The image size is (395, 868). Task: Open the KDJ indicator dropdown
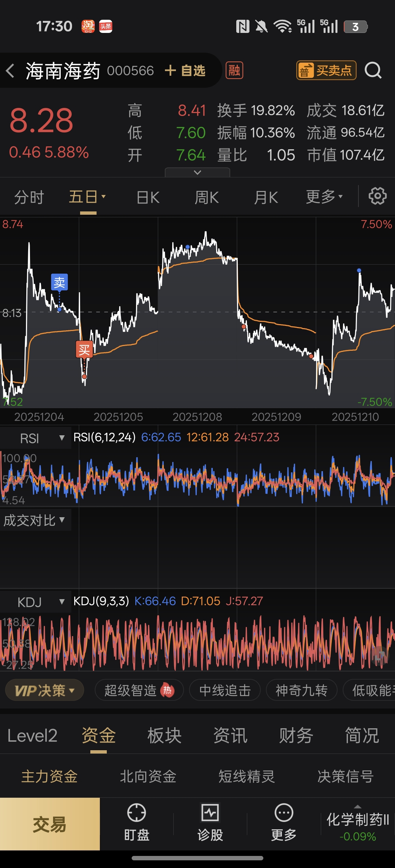pyautogui.click(x=35, y=602)
